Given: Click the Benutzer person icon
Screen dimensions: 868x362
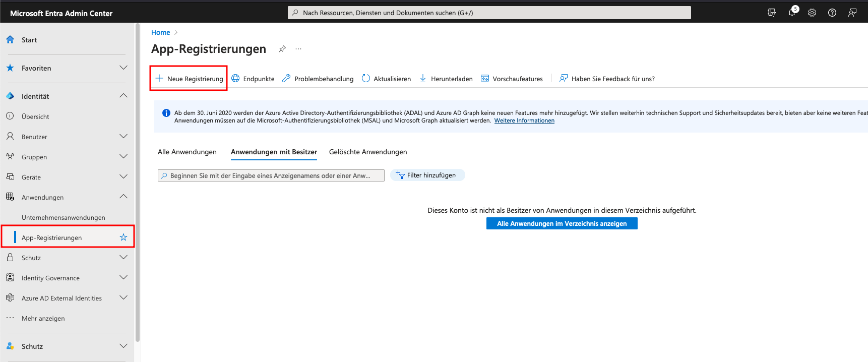Looking at the screenshot, I should tap(10, 137).
